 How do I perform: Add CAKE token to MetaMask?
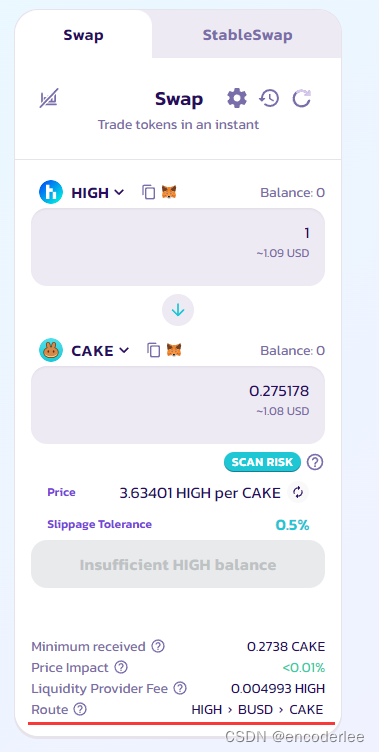174,350
